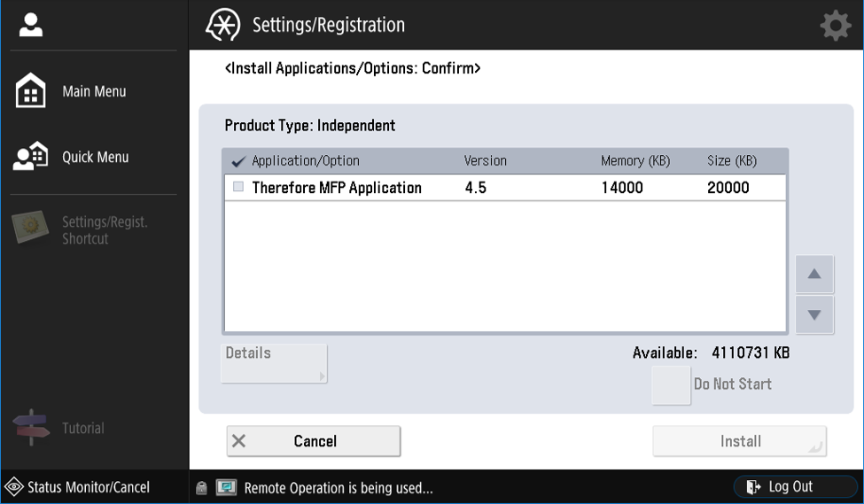Click the Install Applications/Options: Confirm heading
Viewport: 864px width, 504px height.
(x=353, y=68)
